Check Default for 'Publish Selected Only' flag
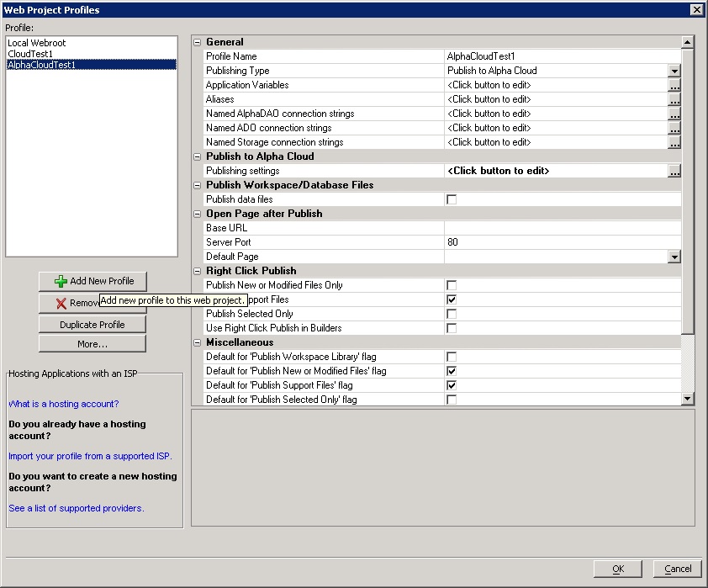 click(451, 400)
